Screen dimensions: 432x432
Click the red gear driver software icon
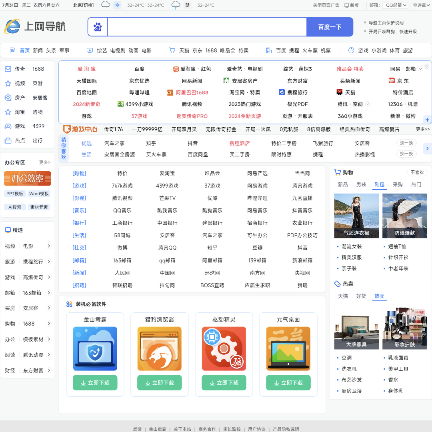point(224,349)
